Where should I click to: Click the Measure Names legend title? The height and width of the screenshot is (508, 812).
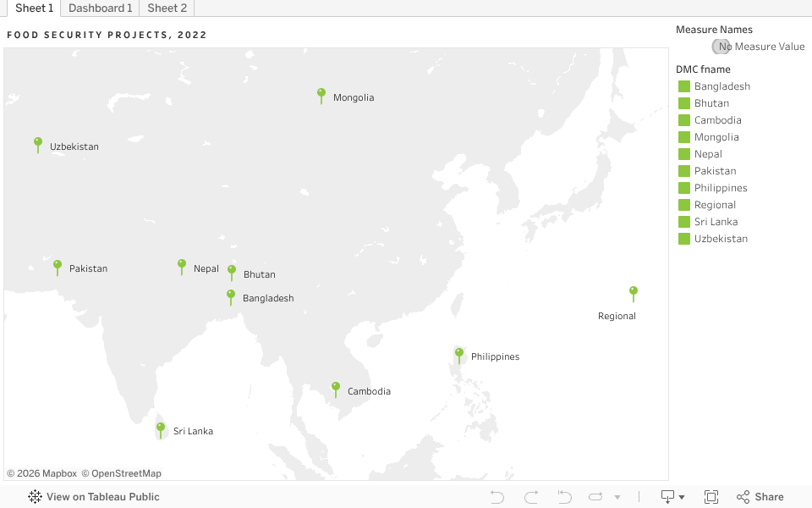pyautogui.click(x=714, y=30)
